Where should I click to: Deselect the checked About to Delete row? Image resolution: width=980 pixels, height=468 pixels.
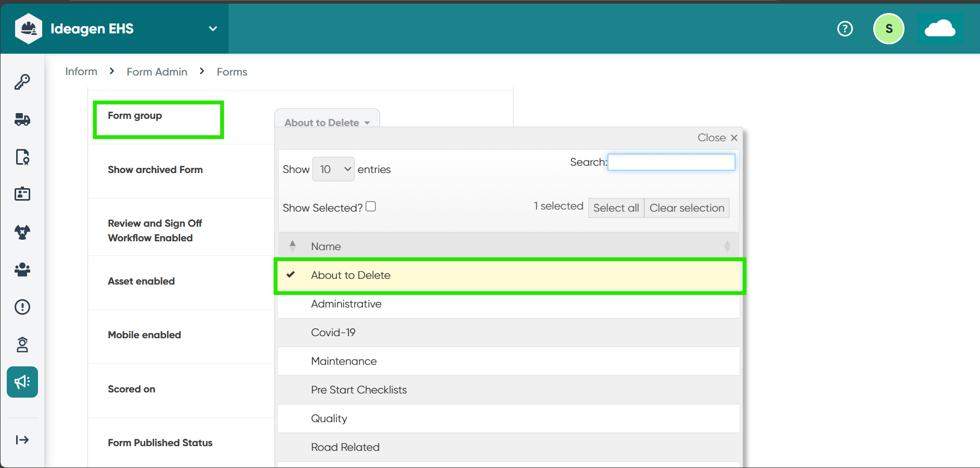click(350, 275)
